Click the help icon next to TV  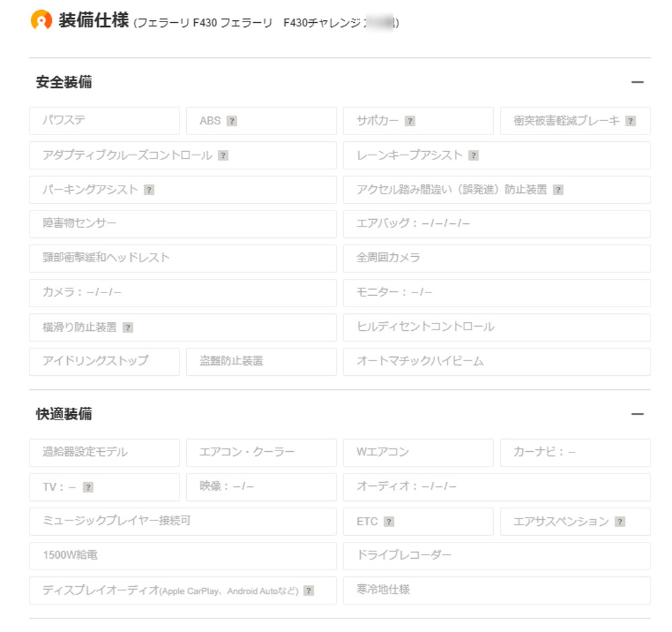[88, 488]
